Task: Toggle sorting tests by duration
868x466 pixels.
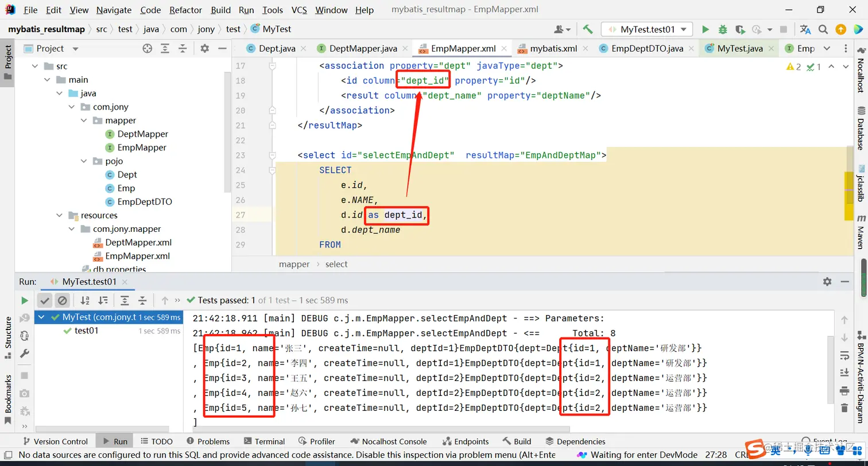Action: click(103, 300)
